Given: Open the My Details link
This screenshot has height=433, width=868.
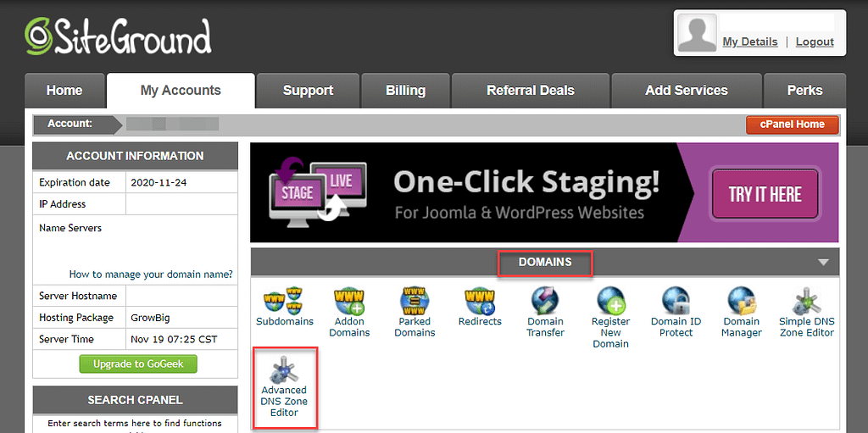Looking at the screenshot, I should coord(750,42).
